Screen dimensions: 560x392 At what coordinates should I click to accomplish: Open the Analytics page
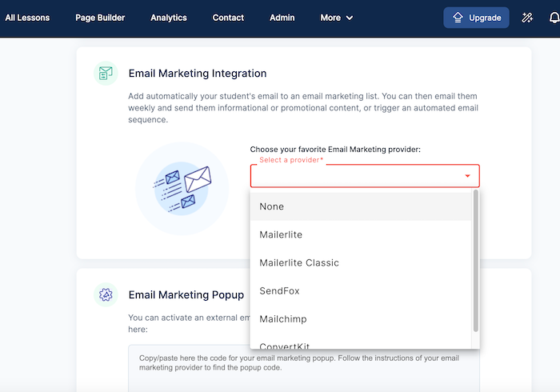169,18
